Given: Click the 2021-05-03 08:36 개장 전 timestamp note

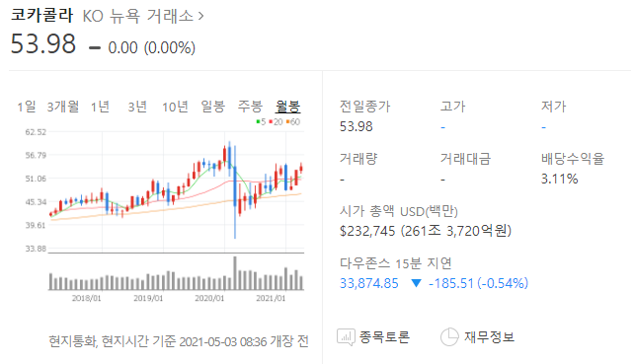Looking at the screenshot, I should 244,341.
